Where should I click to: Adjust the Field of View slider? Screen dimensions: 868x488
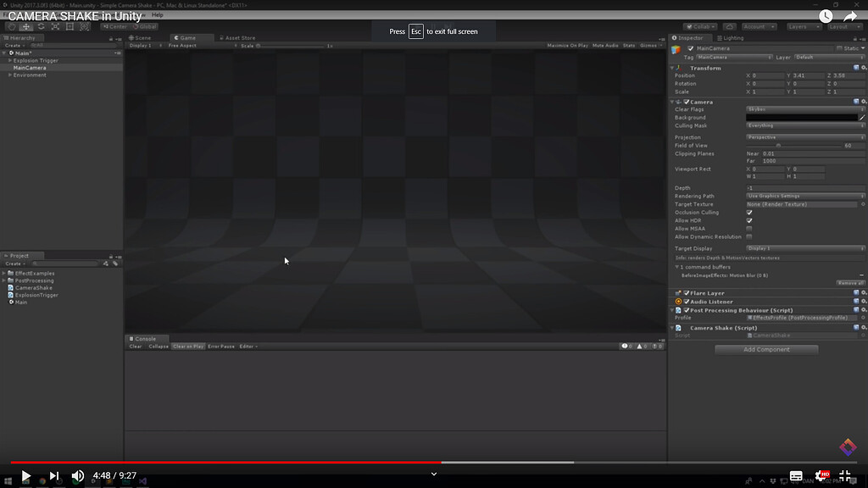[x=778, y=146]
